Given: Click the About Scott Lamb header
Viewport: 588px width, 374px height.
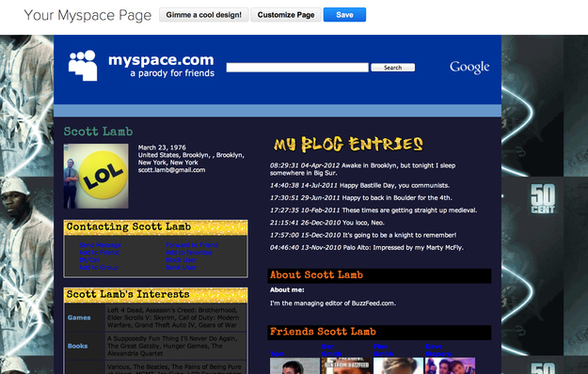Looking at the screenshot, I should tap(379, 275).
